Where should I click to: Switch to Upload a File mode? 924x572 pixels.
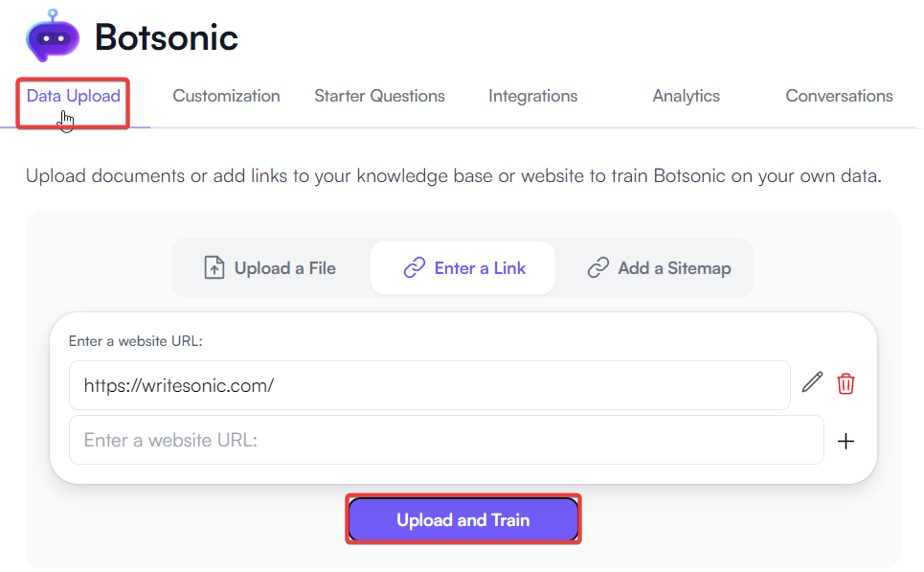coord(269,268)
